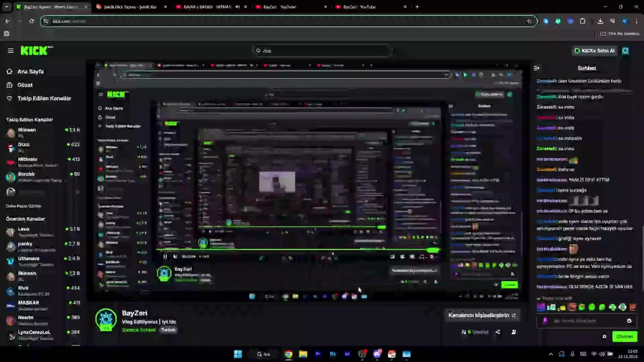Open browser downloads icon
This screenshot has width=644, height=362.
pyautogui.click(x=600, y=21)
